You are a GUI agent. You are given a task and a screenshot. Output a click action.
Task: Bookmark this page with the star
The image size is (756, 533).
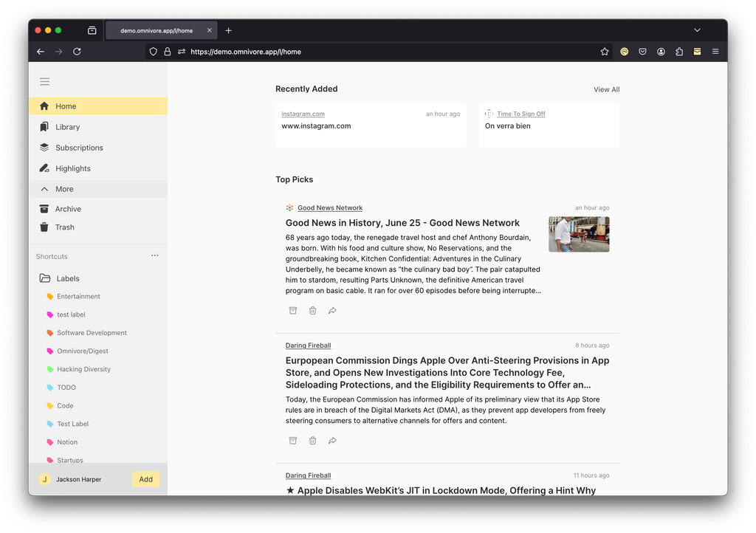(x=605, y=52)
